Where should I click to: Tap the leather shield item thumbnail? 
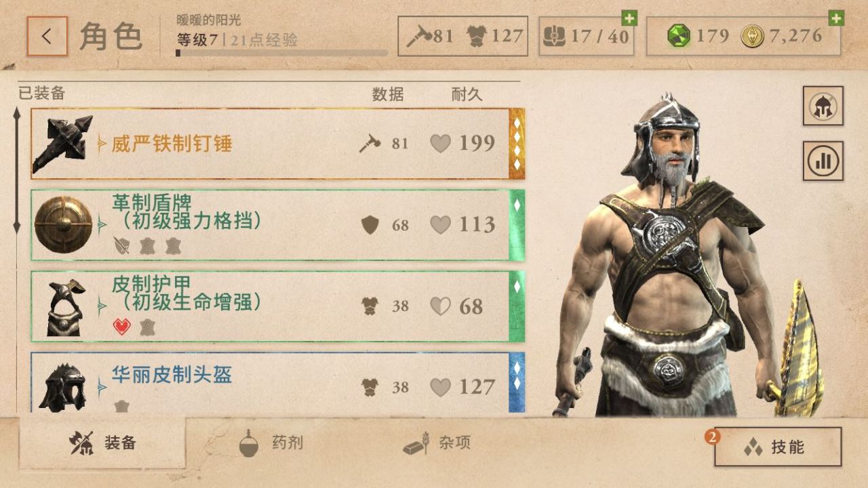click(62, 225)
